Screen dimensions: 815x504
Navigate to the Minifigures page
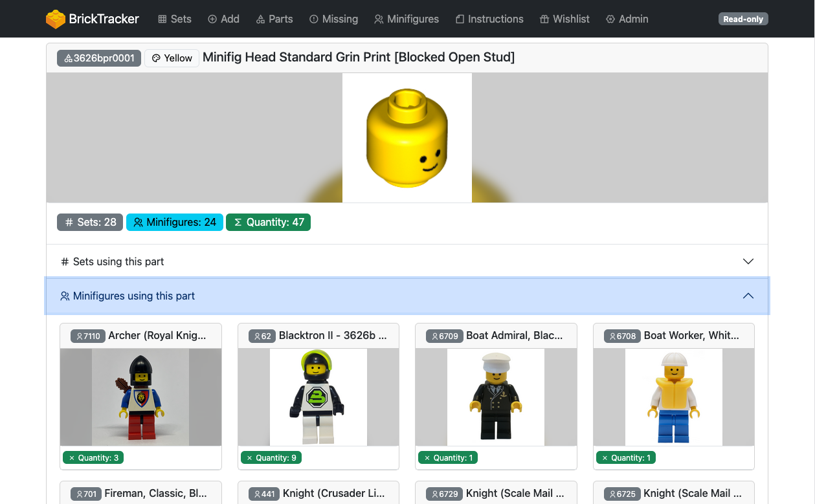point(407,19)
